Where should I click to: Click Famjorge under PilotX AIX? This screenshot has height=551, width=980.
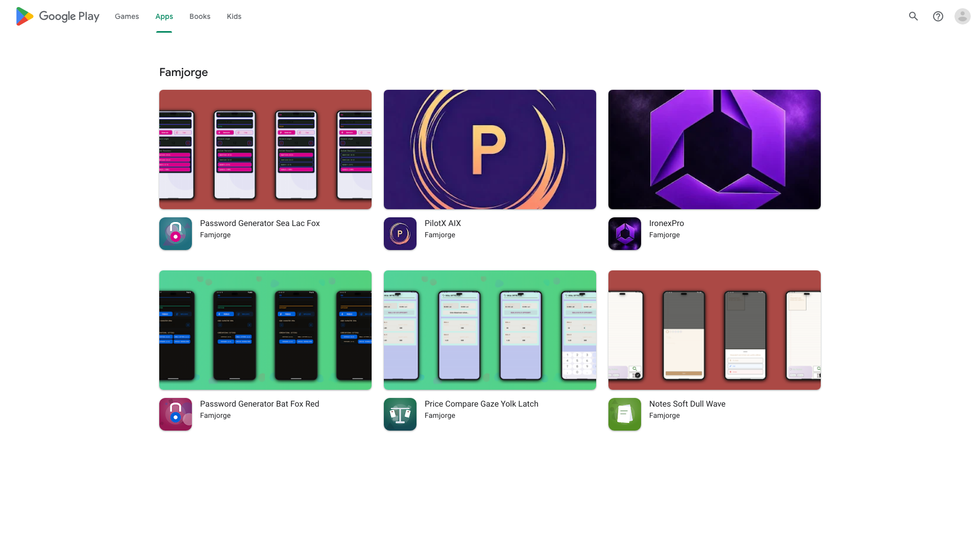point(440,235)
